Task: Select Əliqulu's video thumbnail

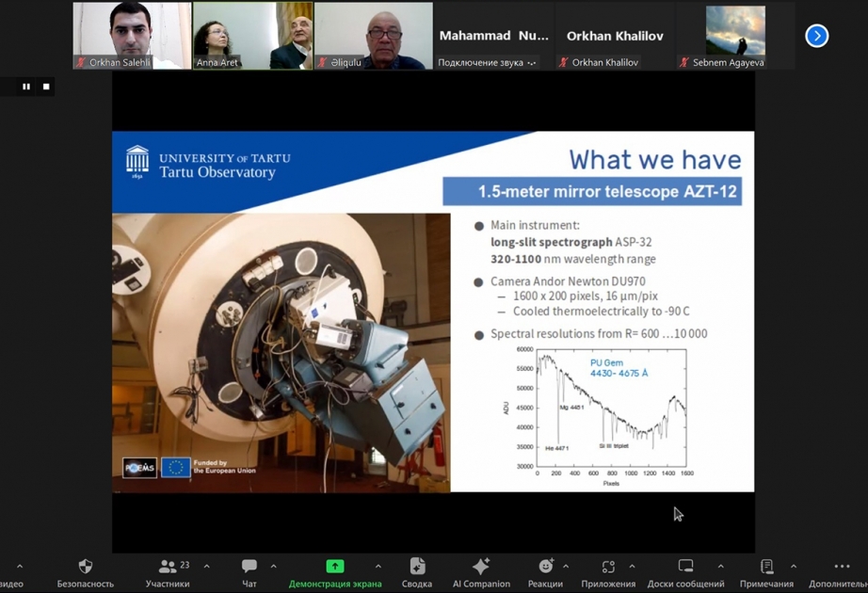Action: tap(374, 36)
